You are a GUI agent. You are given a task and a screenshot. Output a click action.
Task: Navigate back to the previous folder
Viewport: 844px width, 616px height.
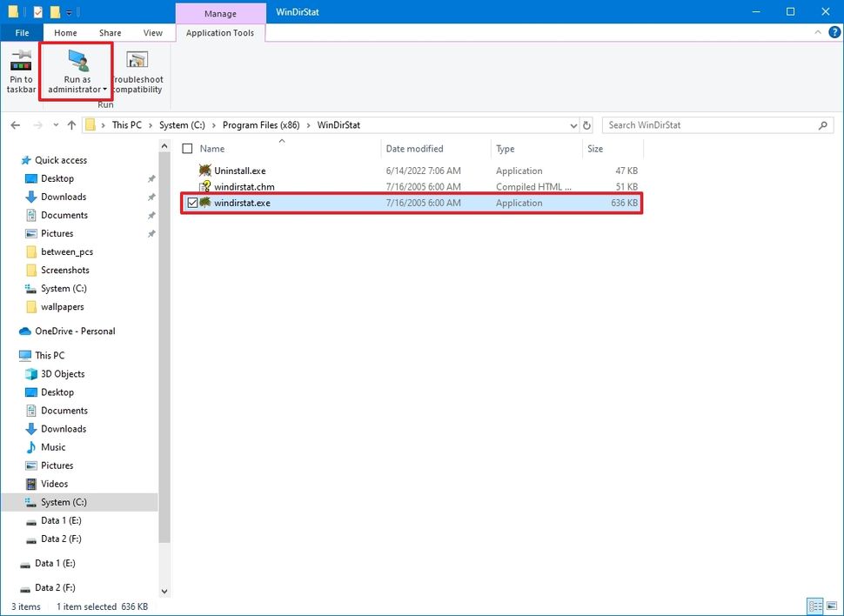pos(15,124)
